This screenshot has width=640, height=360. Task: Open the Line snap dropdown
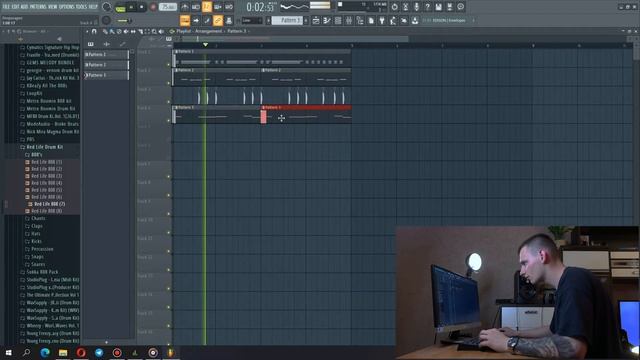(x=252, y=20)
